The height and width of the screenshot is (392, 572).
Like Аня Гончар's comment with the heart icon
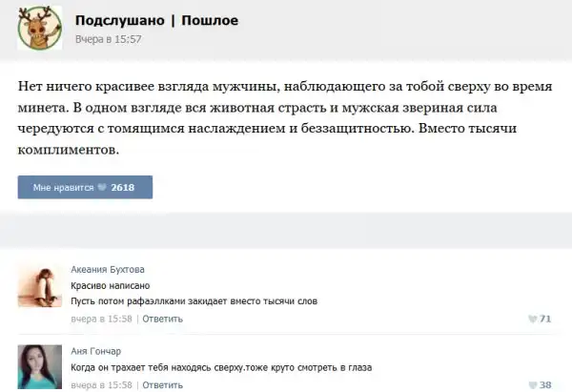click(x=532, y=385)
